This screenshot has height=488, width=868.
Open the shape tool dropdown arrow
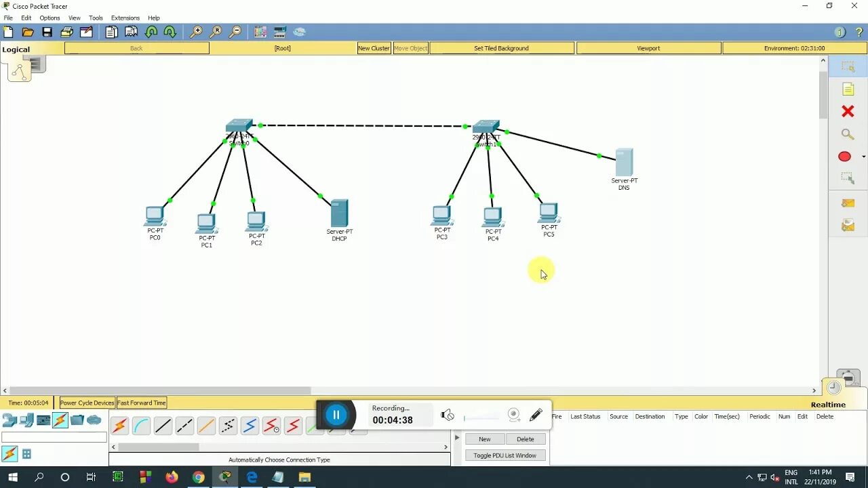coord(863,157)
